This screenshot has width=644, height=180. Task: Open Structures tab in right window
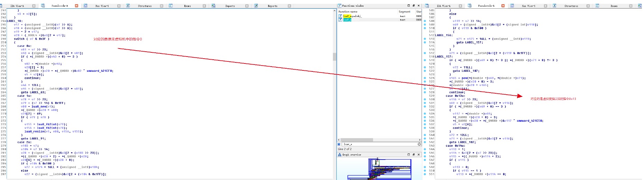coord(571,6)
